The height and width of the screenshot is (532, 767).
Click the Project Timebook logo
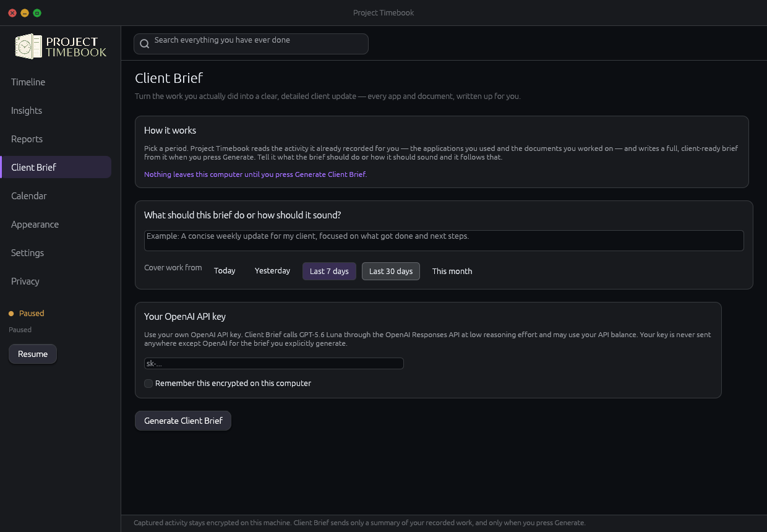click(61, 46)
